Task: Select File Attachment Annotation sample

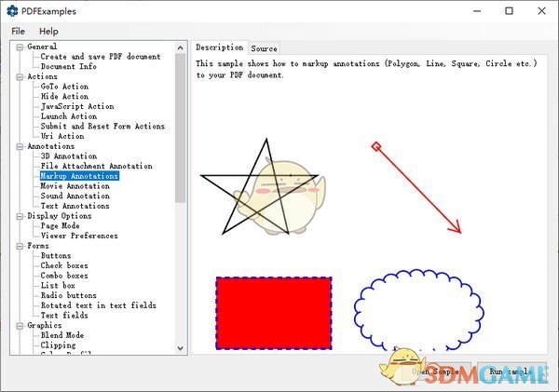Action: (96, 166)
